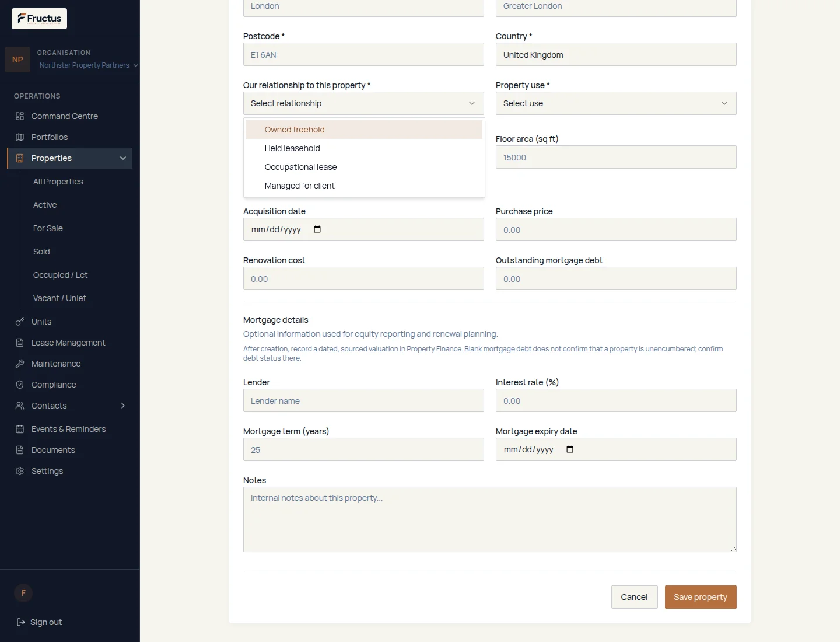Click the NP organisation avatar

tap(17, 60)
